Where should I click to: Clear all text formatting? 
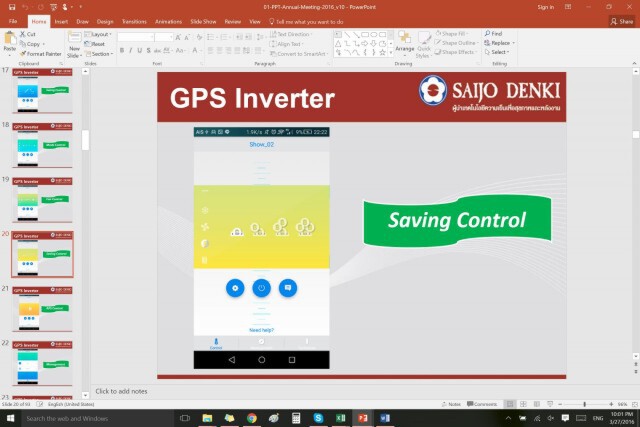199,37
